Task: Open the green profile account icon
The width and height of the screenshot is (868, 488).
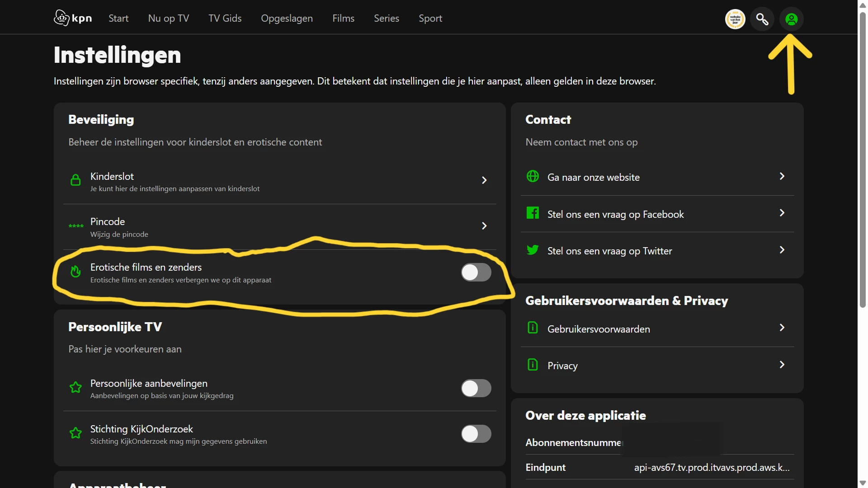Action: 791,19
